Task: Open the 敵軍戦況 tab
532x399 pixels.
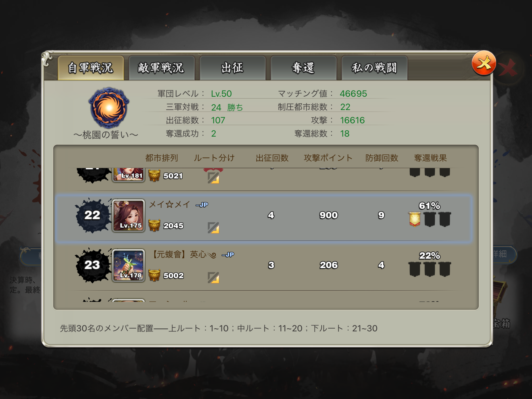Action: tap(161, 68)
